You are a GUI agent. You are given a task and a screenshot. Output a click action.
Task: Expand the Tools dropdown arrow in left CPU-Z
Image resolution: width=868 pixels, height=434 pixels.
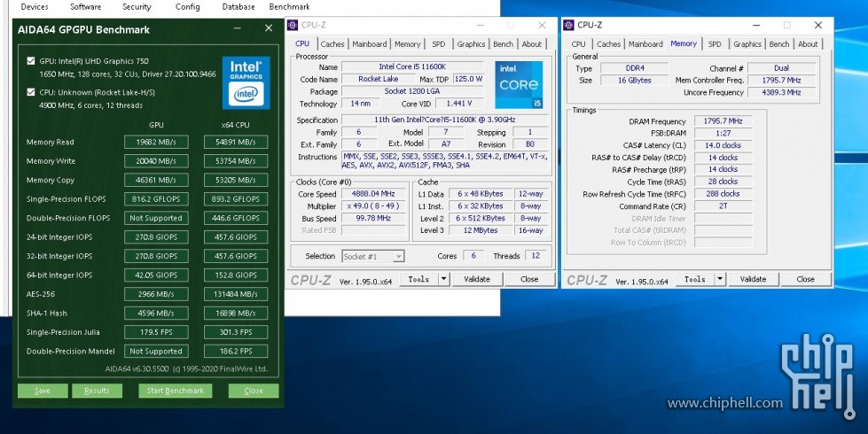point(443,279)
